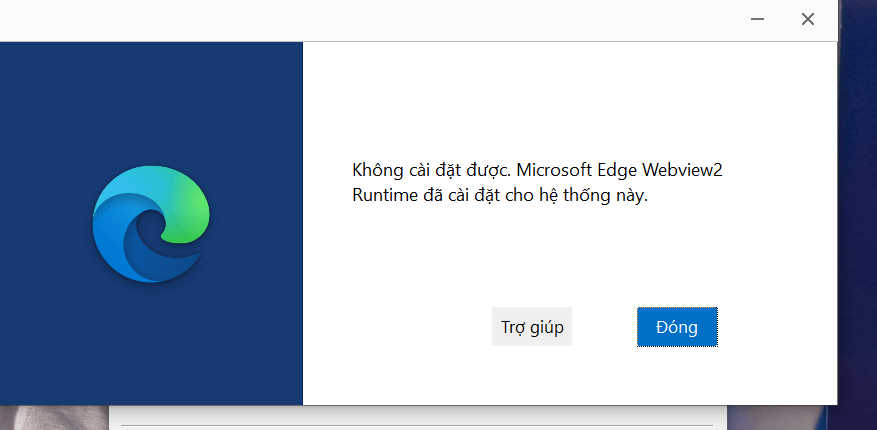877x430 pixels.
Task: Close the installer with the X icon
Action: click(808, 19)
